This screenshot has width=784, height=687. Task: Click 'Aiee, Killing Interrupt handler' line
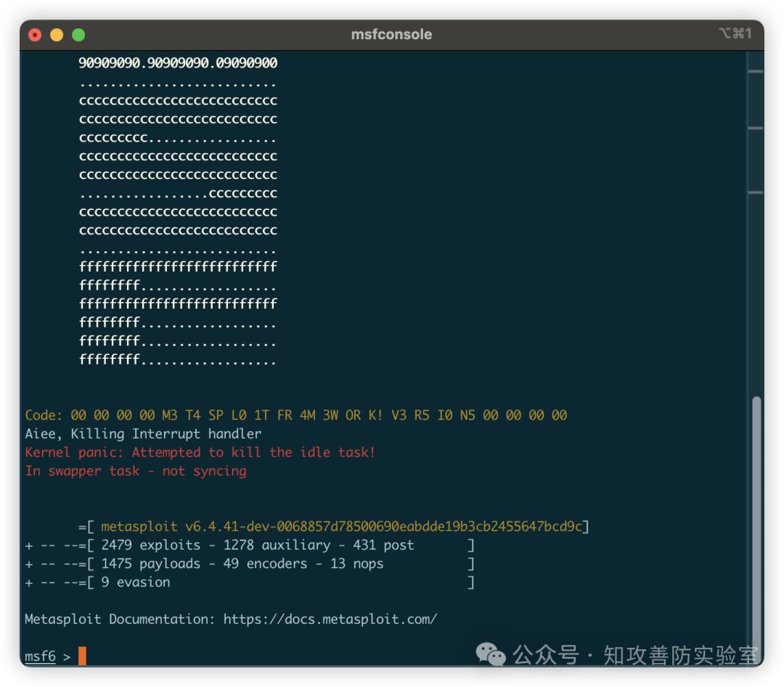144,434
